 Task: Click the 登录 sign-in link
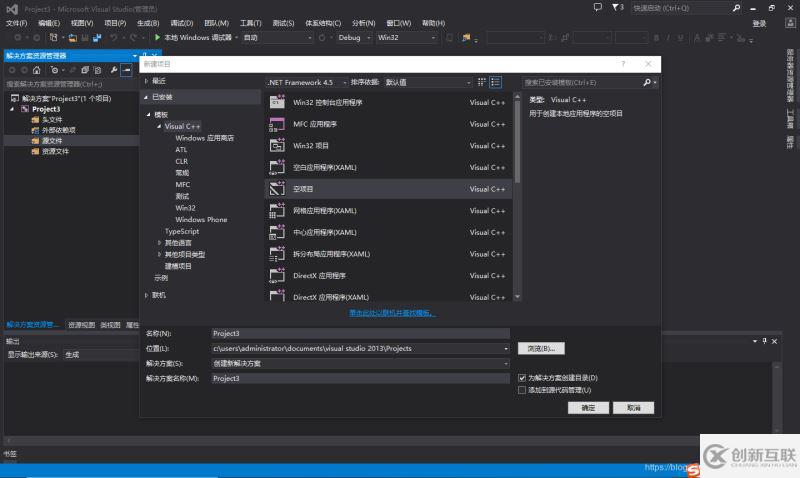[759, 23]
